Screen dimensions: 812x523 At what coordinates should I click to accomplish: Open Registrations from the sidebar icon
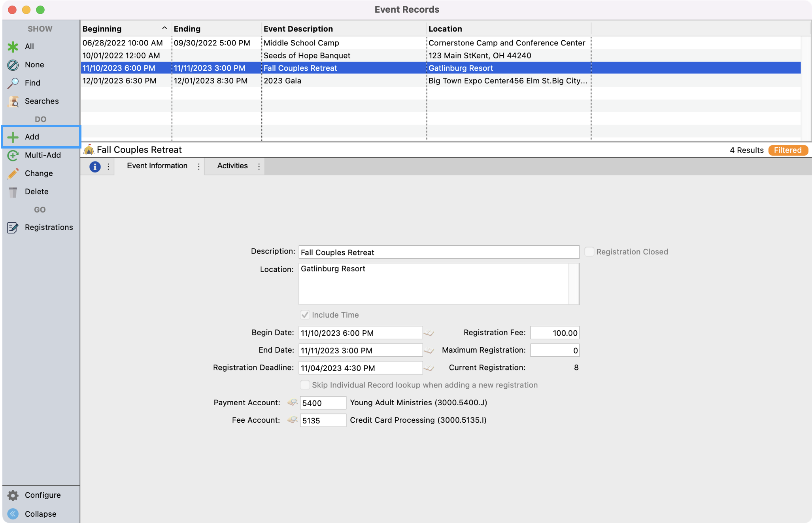[13, 228]
